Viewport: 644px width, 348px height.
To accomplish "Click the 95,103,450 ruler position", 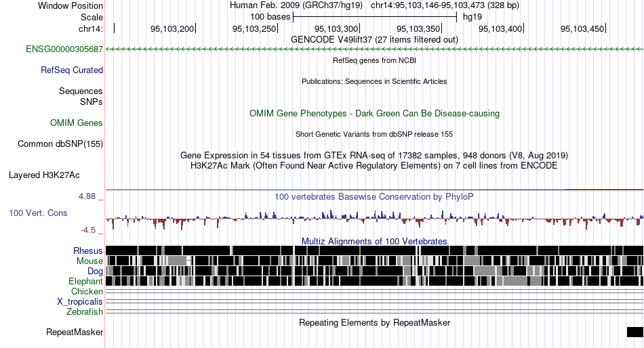I will tap(582, 28).
